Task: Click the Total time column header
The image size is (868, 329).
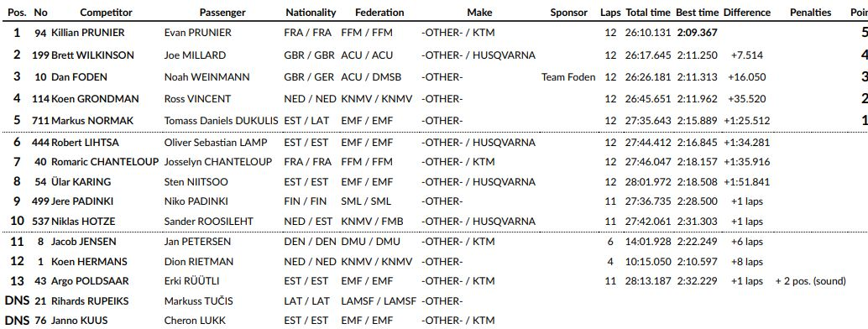Action: [x=648, y=13]
